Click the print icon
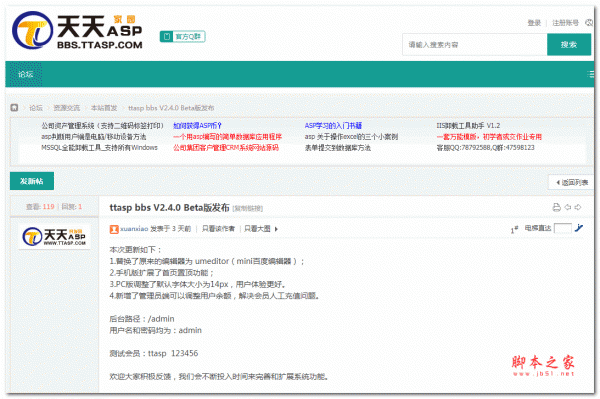The height and width of the screenshot is (399, 600). pyautogui.click(x=556, y=207)
